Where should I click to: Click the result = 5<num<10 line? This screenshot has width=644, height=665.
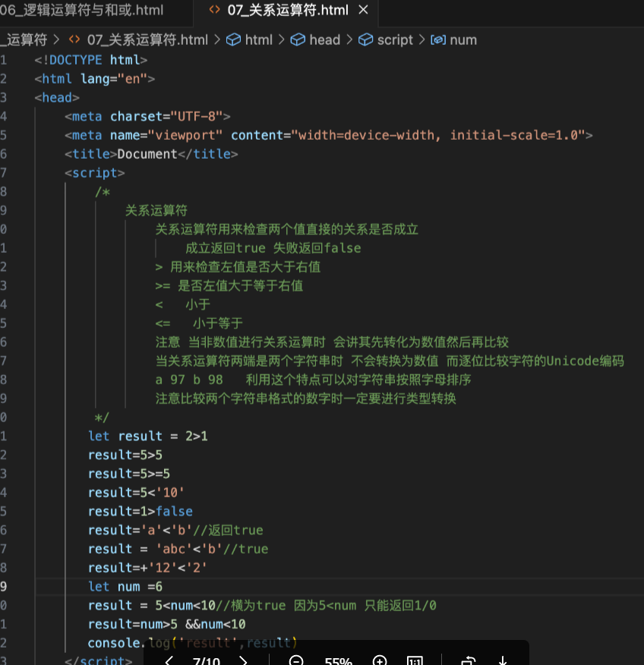(x=262, y=605)
